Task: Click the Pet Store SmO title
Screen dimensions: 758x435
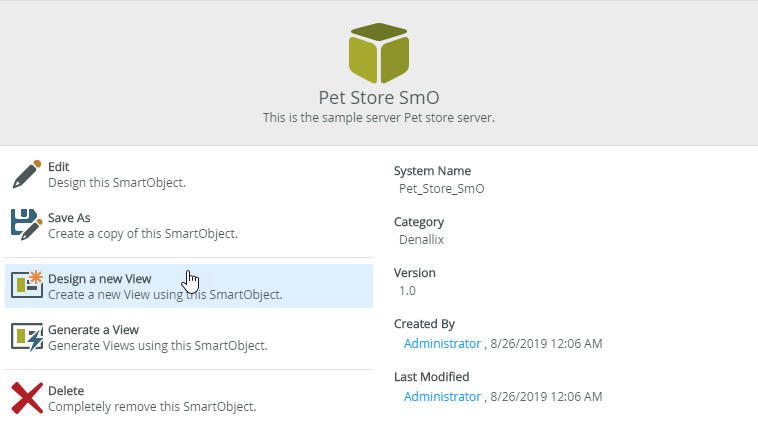Action: click(379, 98)
